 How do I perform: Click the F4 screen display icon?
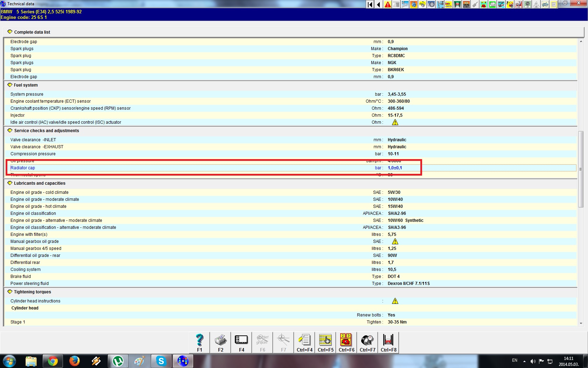pos(241,342)
